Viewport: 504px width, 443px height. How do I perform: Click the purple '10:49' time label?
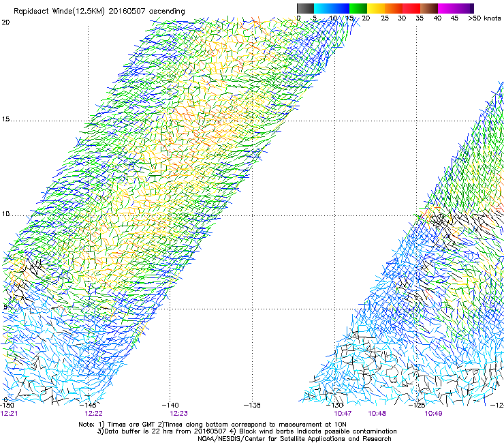[433, 414]
